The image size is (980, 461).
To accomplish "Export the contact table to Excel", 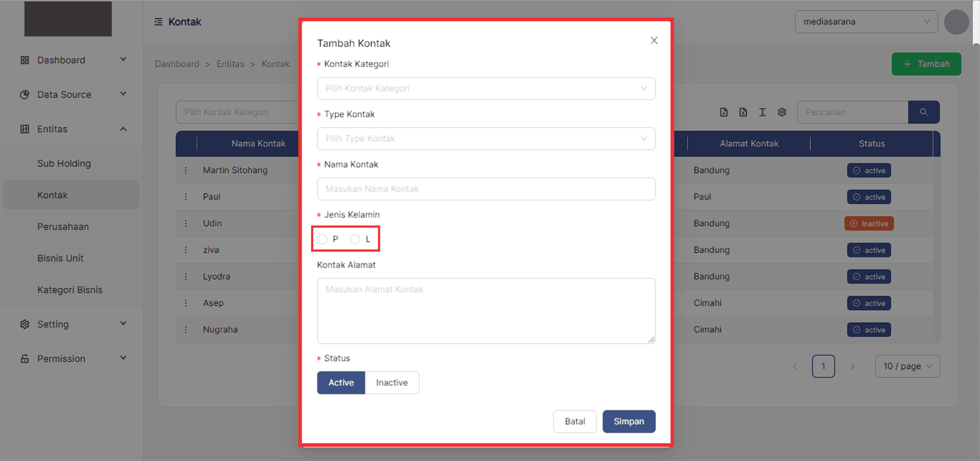I will click(x=743, y=112).
